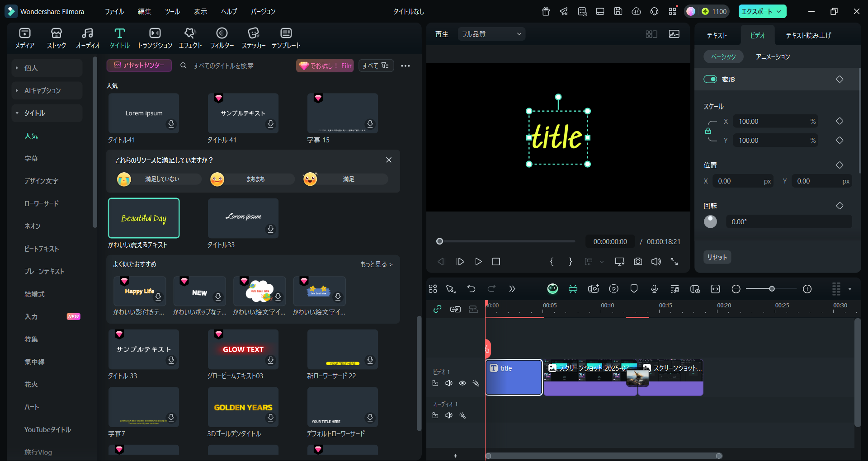
Task: Click the more options ellipsis in titles panel
Action: coord(406,66)
